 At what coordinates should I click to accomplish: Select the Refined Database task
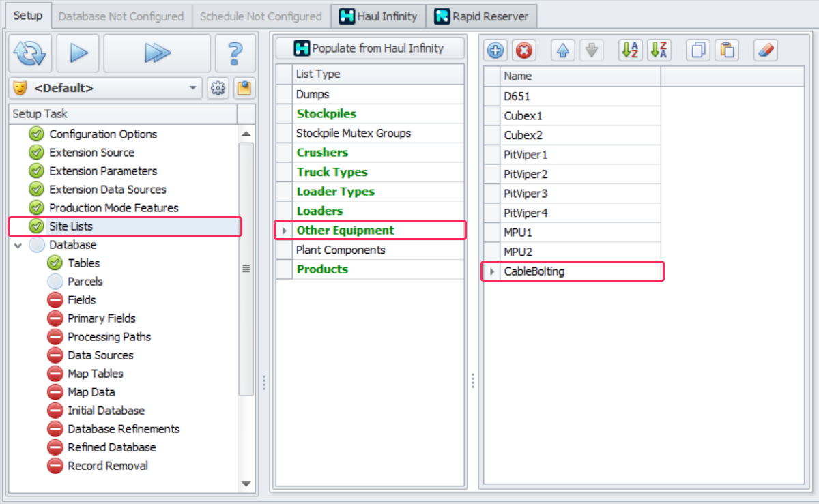[x=111, y=447]
